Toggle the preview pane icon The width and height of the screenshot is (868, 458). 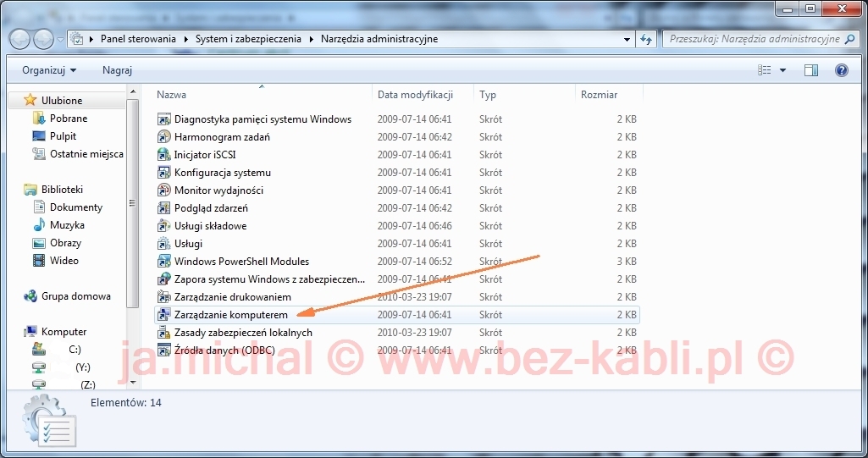(811, 70)
